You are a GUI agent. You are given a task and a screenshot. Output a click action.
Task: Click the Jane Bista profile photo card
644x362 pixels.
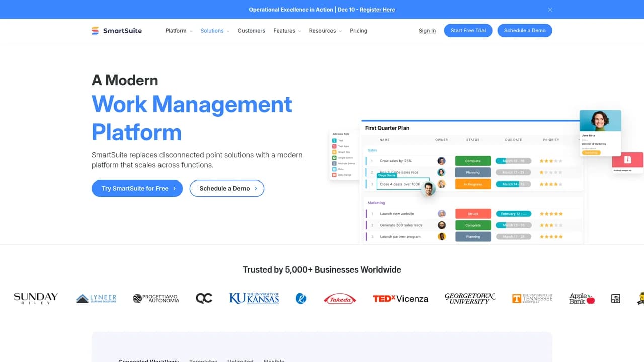(600, 121)
